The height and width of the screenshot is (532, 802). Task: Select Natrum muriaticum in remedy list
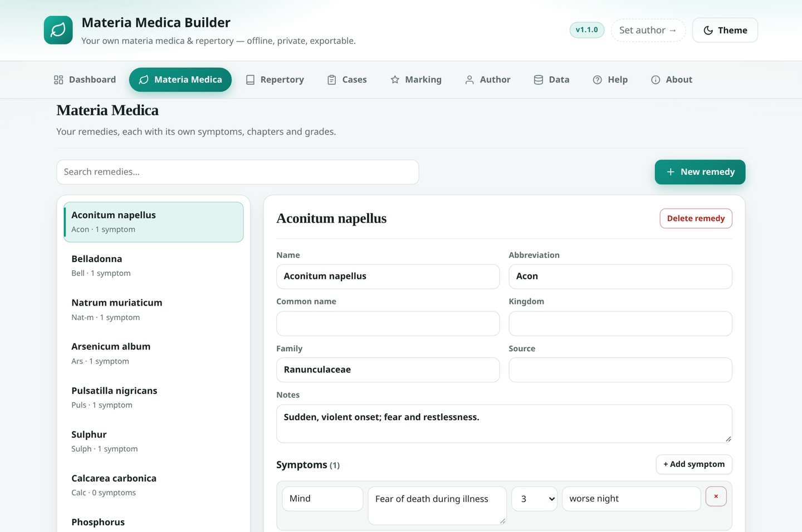(154, 309)
